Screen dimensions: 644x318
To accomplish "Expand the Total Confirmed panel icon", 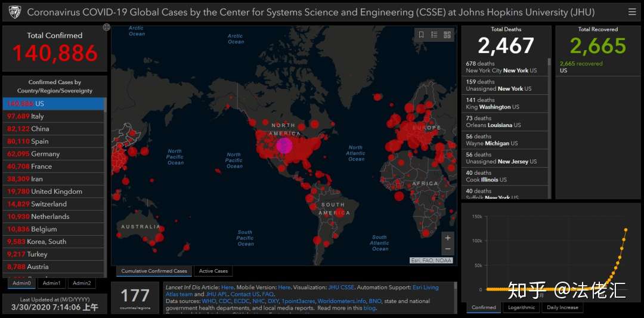I will 106,27.
